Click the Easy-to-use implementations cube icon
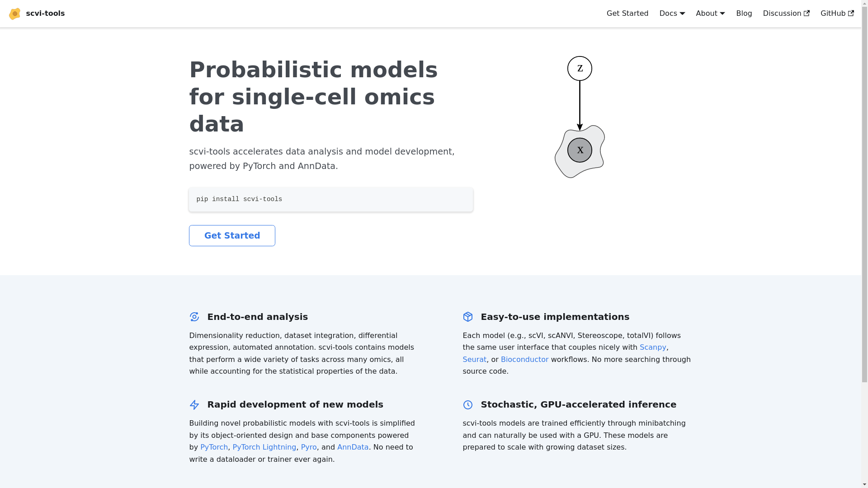868x488 pixels. click(468, 317)
